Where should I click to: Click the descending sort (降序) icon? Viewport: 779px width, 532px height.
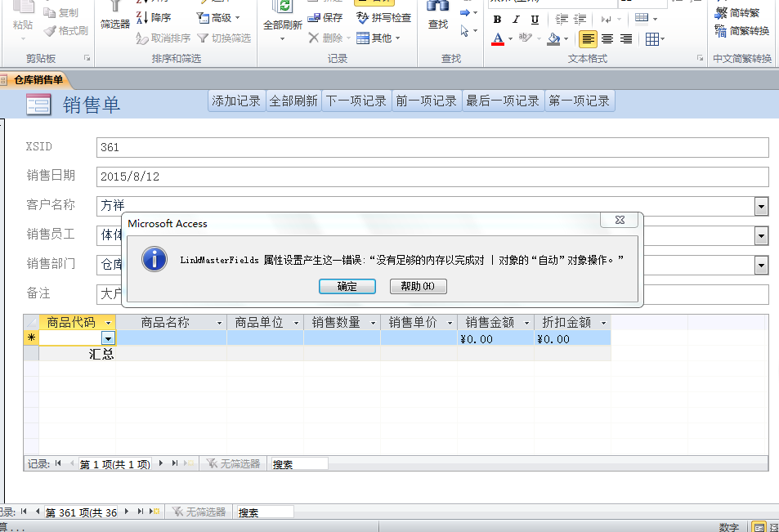(x=142, y=17)
